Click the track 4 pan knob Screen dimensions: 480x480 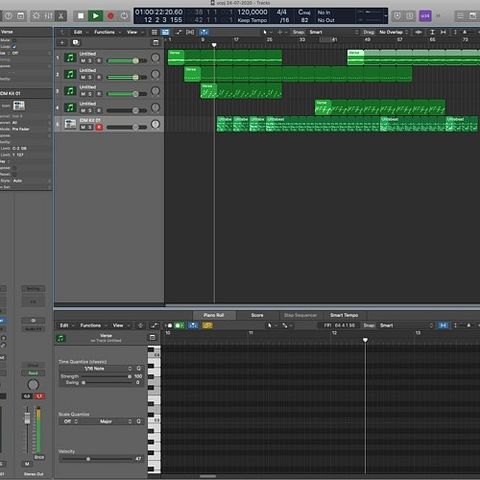pyautogui.click(x=155, y=107)
